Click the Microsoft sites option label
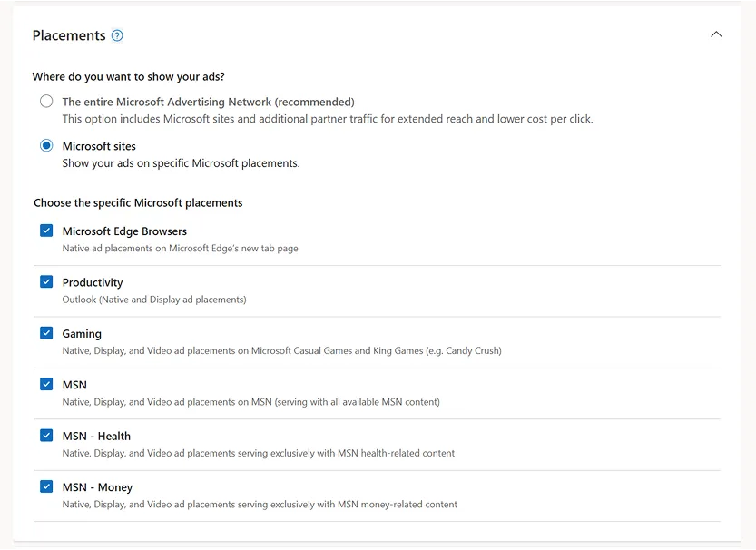The image size is (756, 550). pos(99,146)
